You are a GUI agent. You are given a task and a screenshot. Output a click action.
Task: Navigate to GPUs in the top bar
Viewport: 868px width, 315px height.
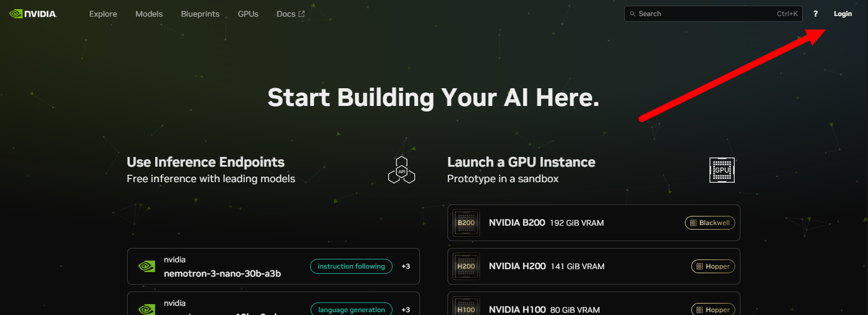pos(248,14)
